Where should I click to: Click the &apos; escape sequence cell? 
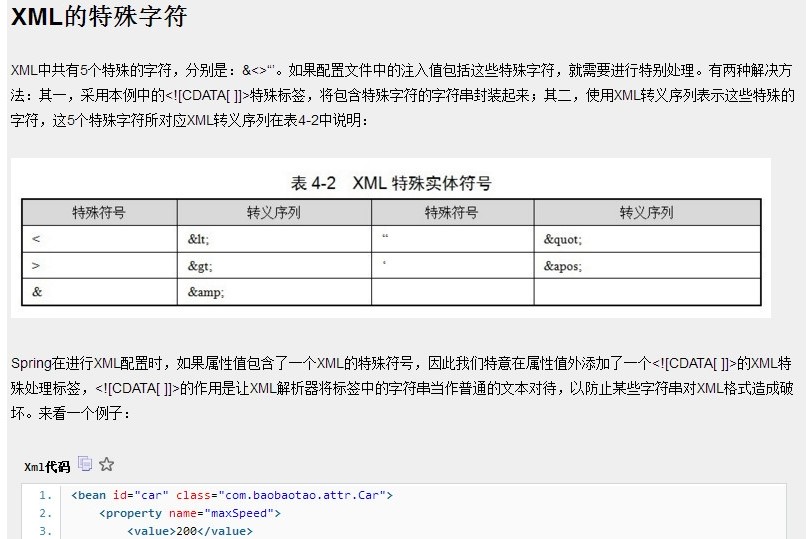coord(647,266)
